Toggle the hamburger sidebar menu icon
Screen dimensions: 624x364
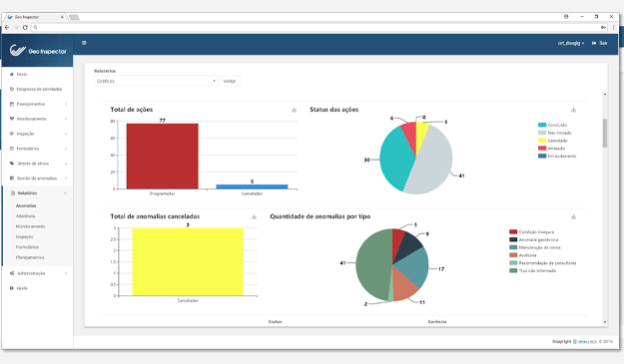(x=84, y=43)
